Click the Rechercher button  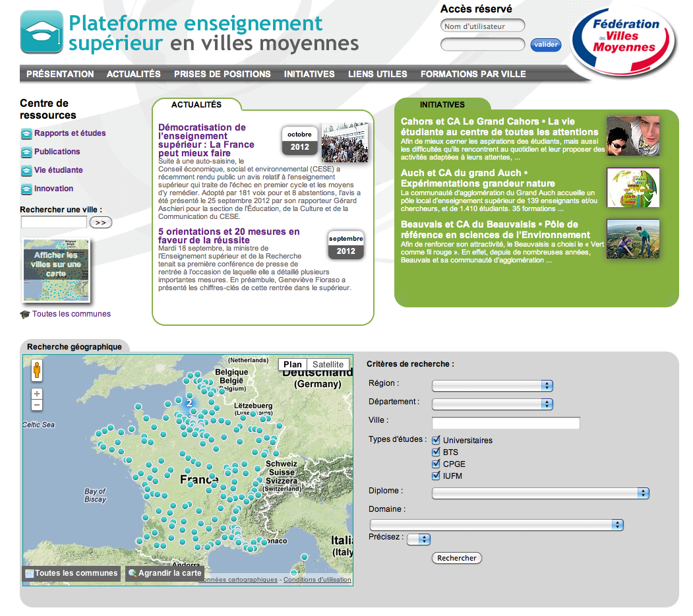[x=457, y=558]
